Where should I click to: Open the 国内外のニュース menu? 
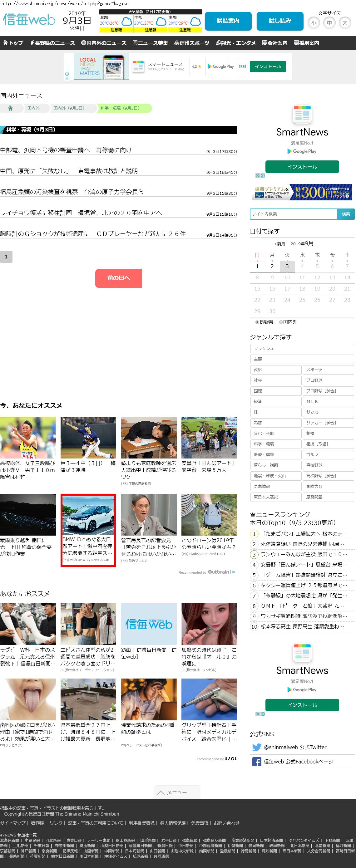tap(103, 43)
